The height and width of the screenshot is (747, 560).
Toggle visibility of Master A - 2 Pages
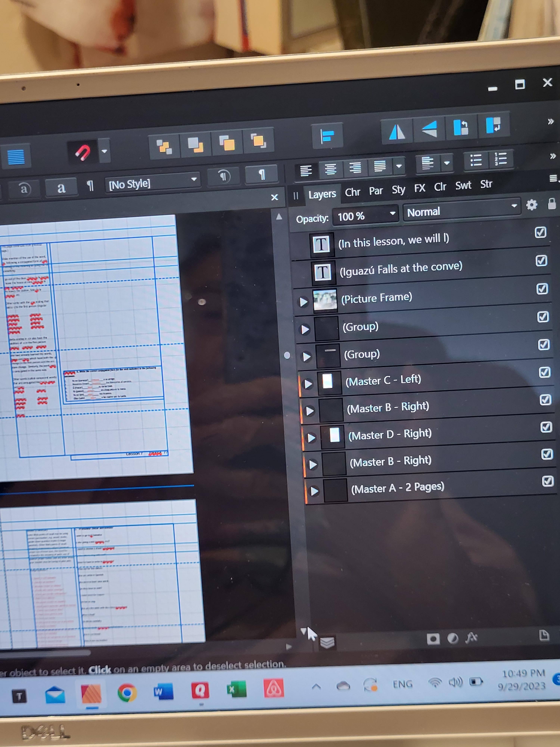[547, 481]
